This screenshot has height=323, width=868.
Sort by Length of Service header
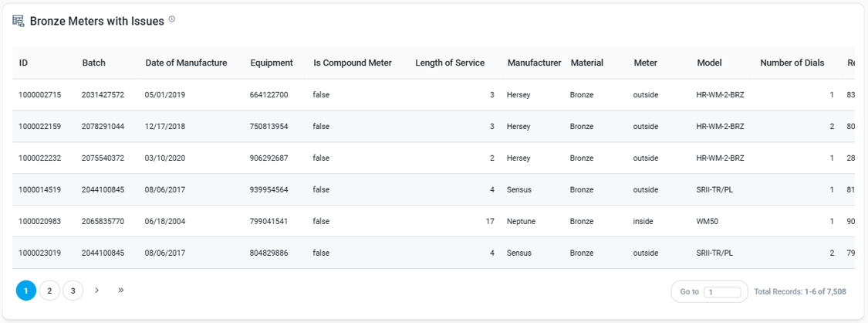450,63
